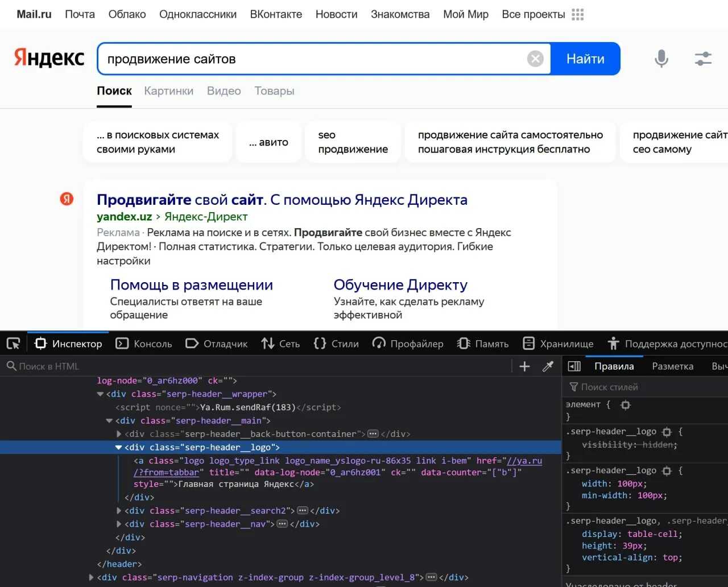Expand the serp-header__back-button-container node
Screen dimensions: 728x587
pyautogui.click(x=119, y=434)
